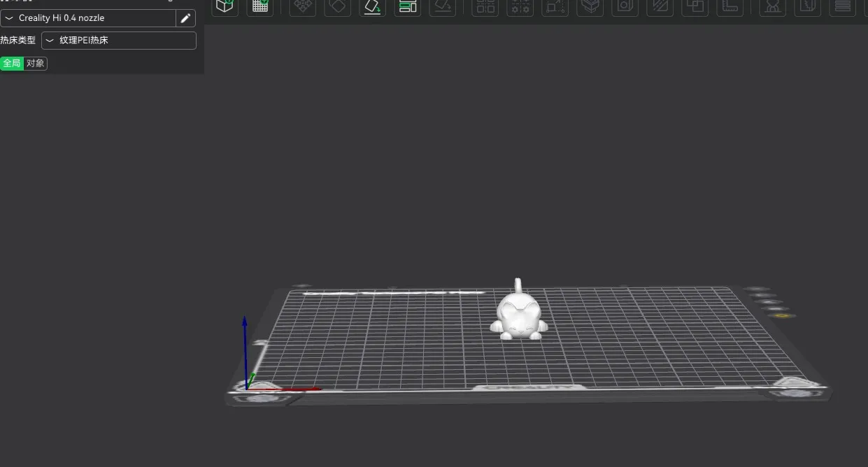The width and height of the screenshot is (868, 467).
Task: Click the pencil edit printer preset icon
Action: [185, 18]
